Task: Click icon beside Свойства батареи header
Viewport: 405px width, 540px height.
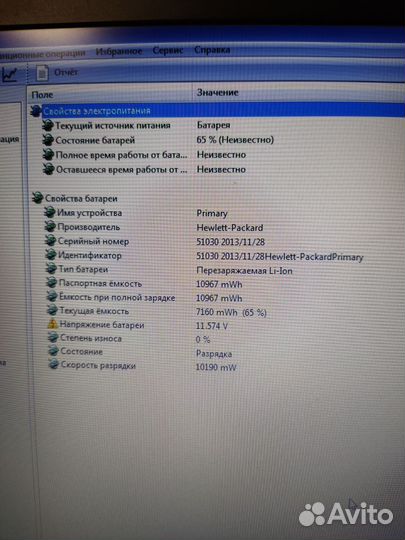Action: tap(38, 198)
